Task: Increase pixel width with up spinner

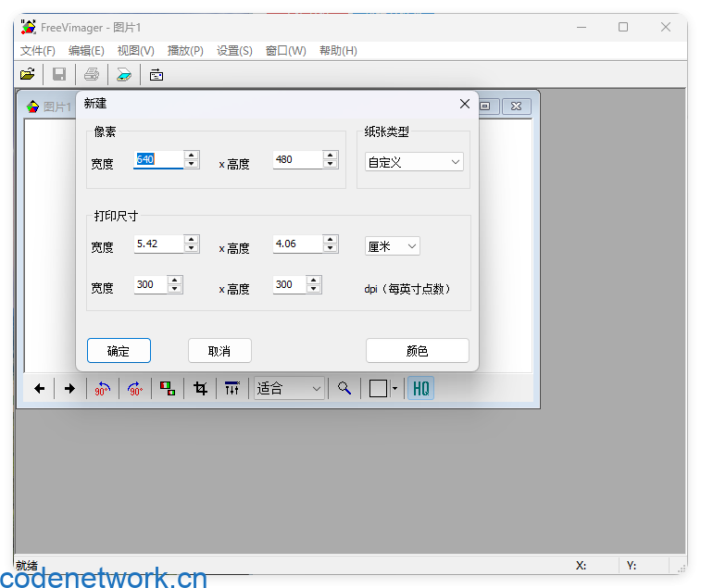Action: 192,156
